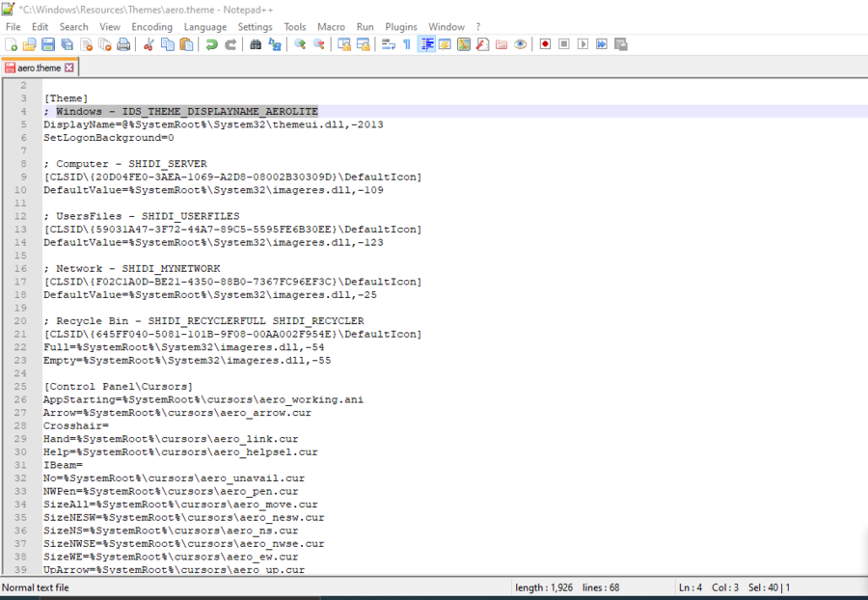
Task: Save the current file with floppy icon
Action: point(48,44)
